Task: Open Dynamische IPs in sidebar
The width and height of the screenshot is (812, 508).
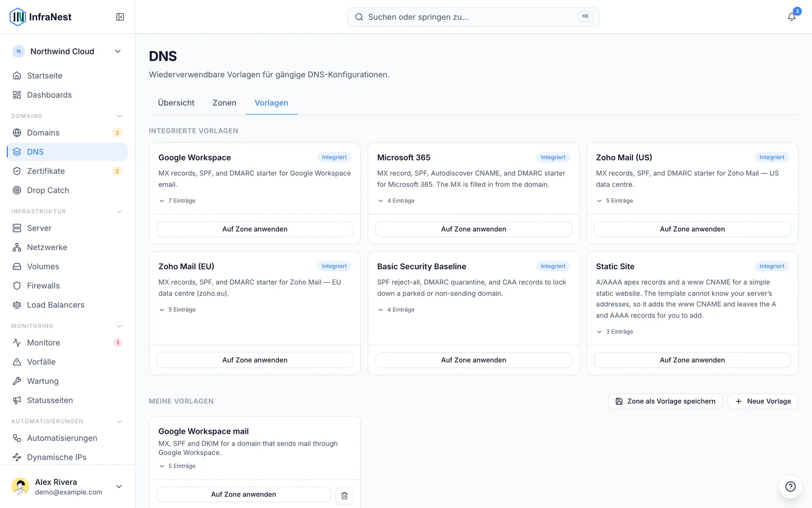Action: (67, 457)
